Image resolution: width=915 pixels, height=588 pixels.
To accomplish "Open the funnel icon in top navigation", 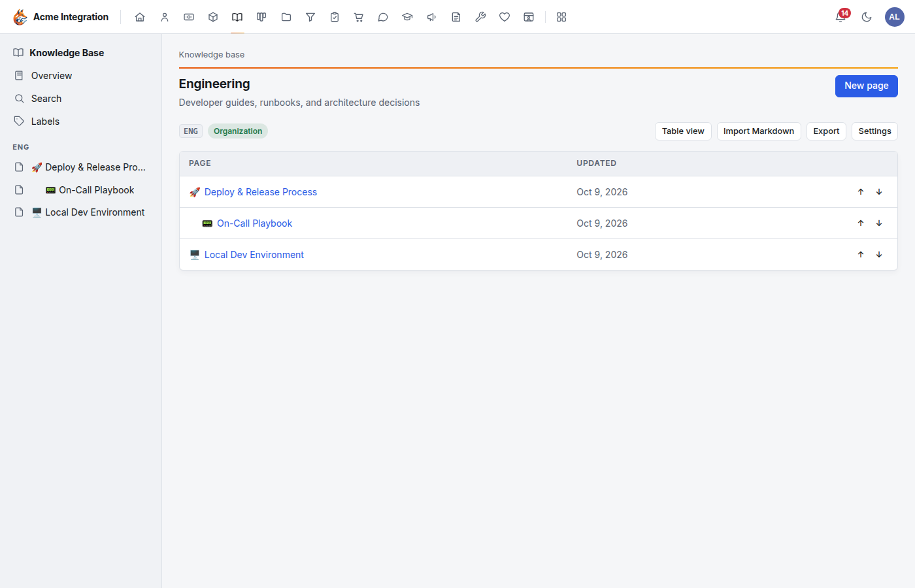I will (x=310, y=17).
